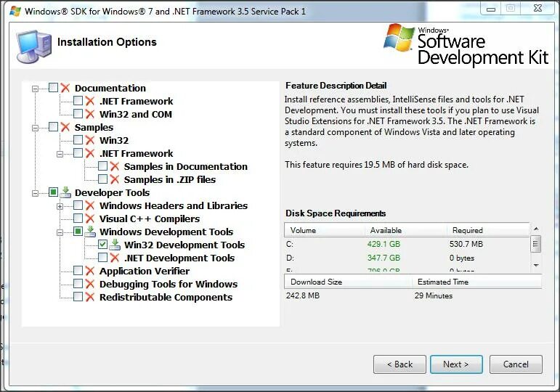Click the install icon beside Win32 Development Tools
Screen dimensions: 560x392
pos(115,245)
